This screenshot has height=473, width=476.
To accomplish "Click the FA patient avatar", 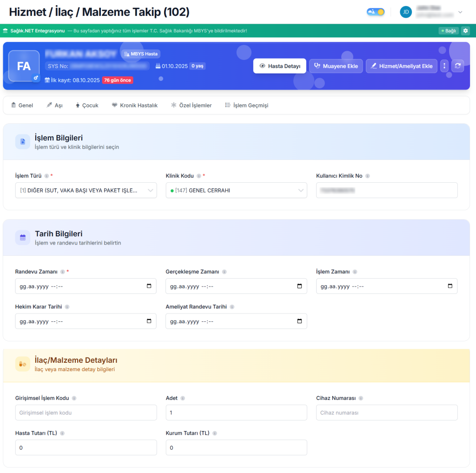I will 24,66.
